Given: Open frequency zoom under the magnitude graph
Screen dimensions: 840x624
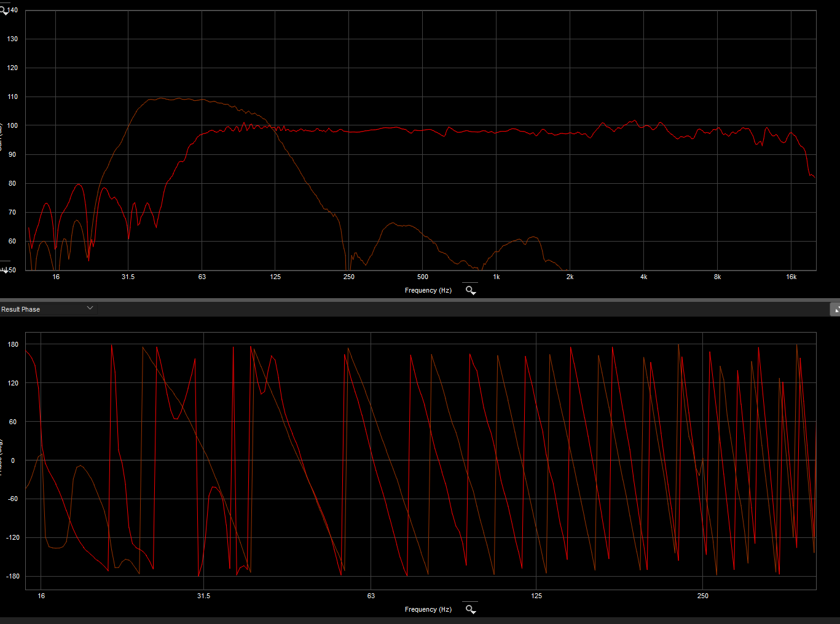Looking at the screenshot, I should point(470,290).
